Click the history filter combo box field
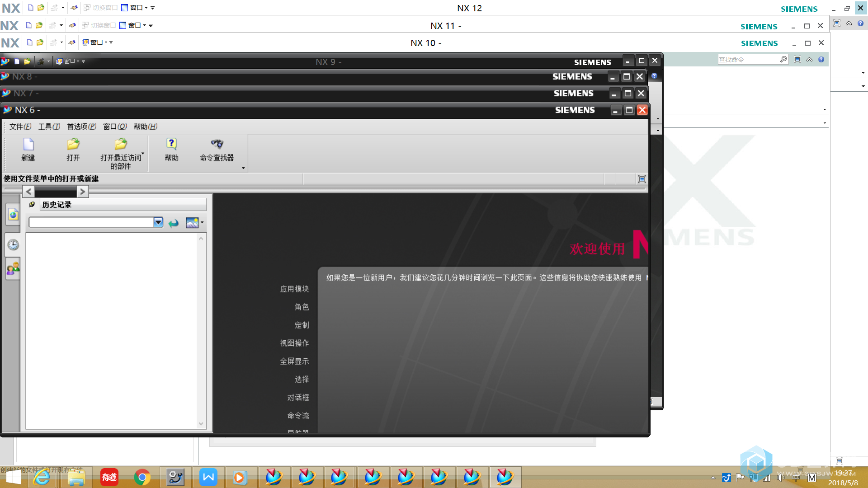Viewport: 868px width, 488px height. [91, 222]
